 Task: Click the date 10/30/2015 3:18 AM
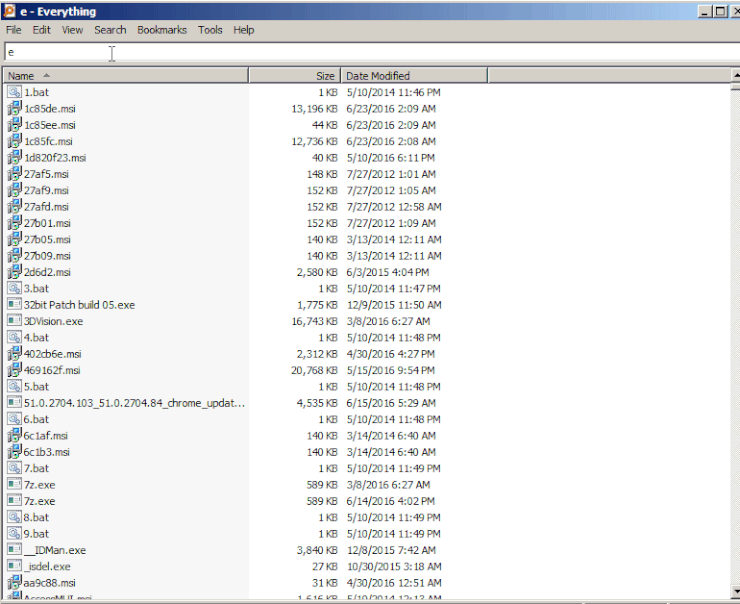(x=394, y=567)
